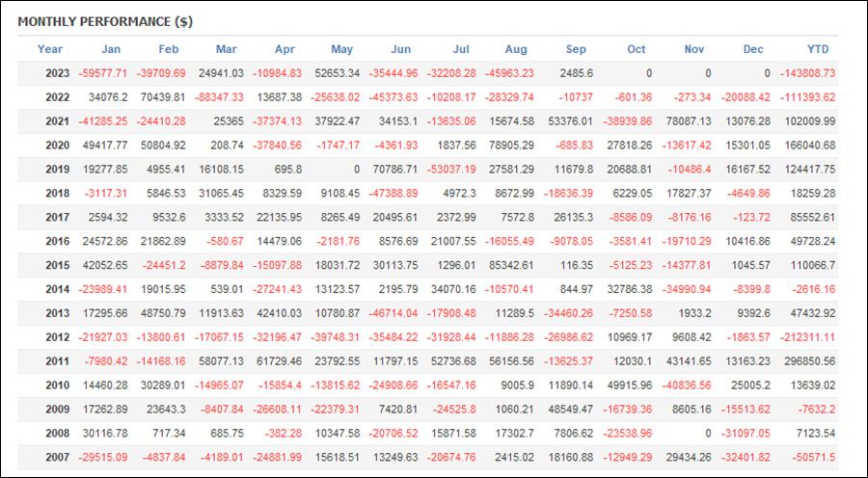
Task: Click the 2012 row year label
Action: [58, 337]
